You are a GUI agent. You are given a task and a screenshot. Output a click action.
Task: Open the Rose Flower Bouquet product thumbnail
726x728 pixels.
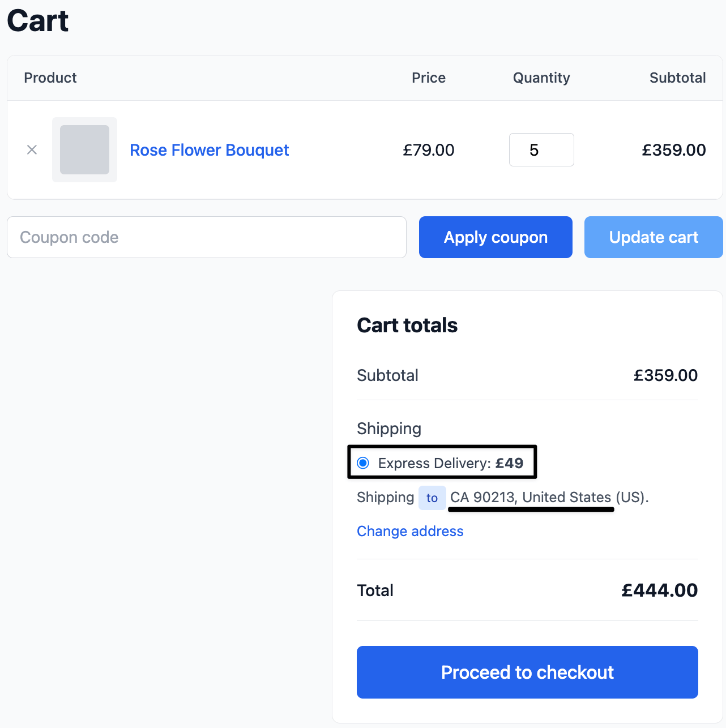[84, 150]
